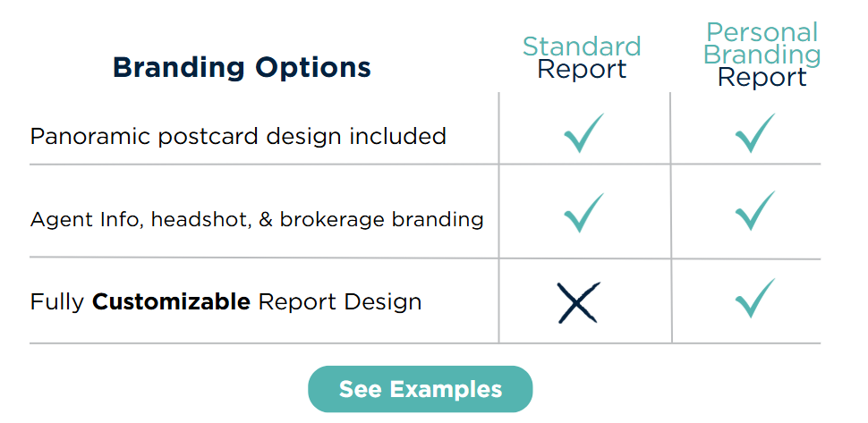Select Standard Report checkmark in Agent Info row

(x=583, y=212)
